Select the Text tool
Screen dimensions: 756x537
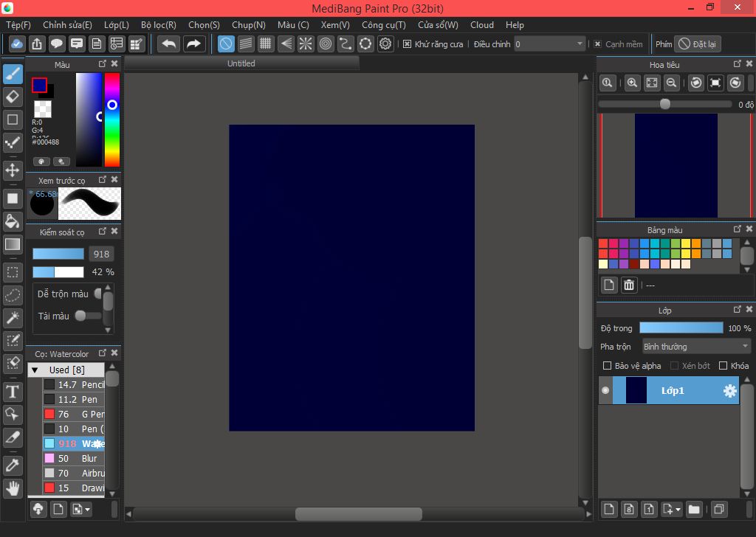[13, 392]
